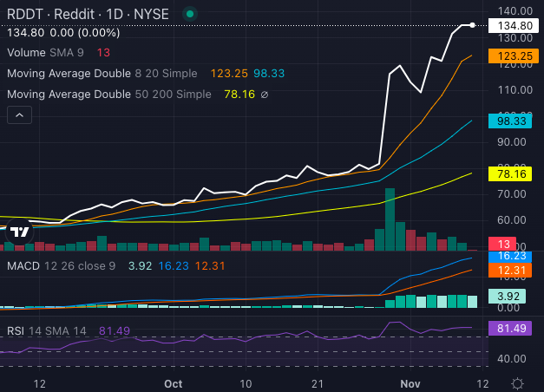The width and height of the screenshot is (544, 392).
Task: Collapse the indicator legend with arrow button
Action: [x=20, y=114]
